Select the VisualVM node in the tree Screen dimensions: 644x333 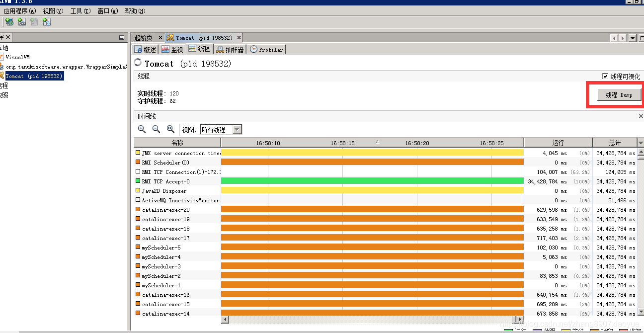click(x=17, y=57)
